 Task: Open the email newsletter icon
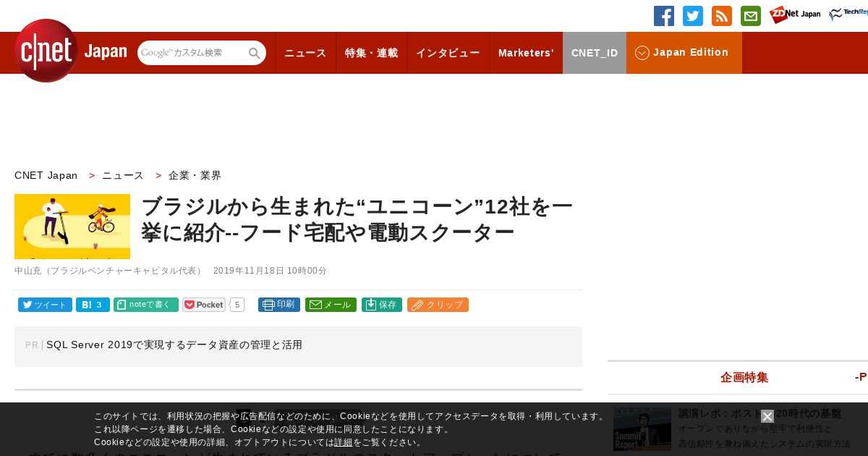coord(751,16)
